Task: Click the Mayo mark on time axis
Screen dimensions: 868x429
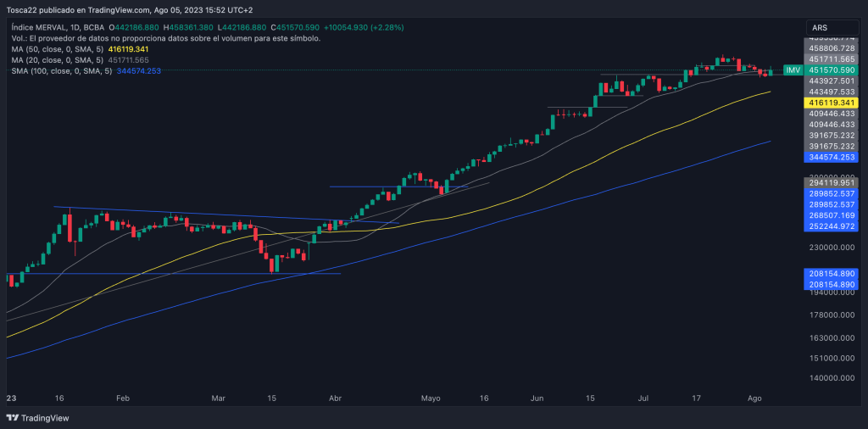Action: click(x=431, y=397)
